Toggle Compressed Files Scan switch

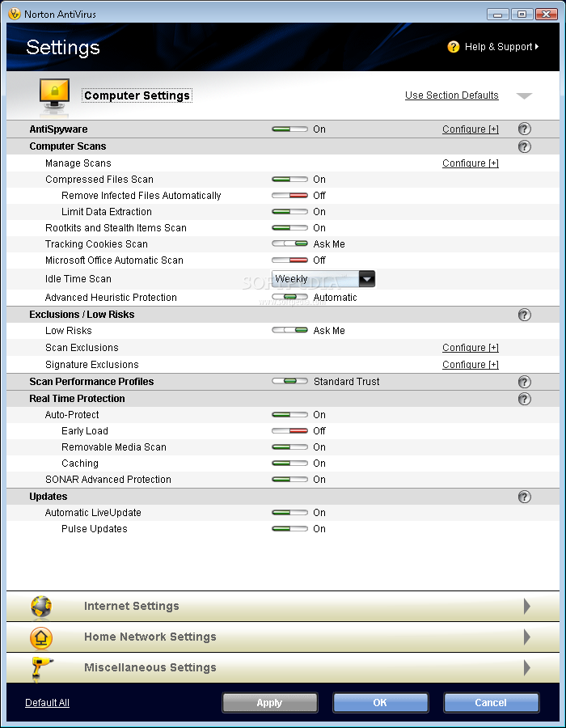(289, 180)
